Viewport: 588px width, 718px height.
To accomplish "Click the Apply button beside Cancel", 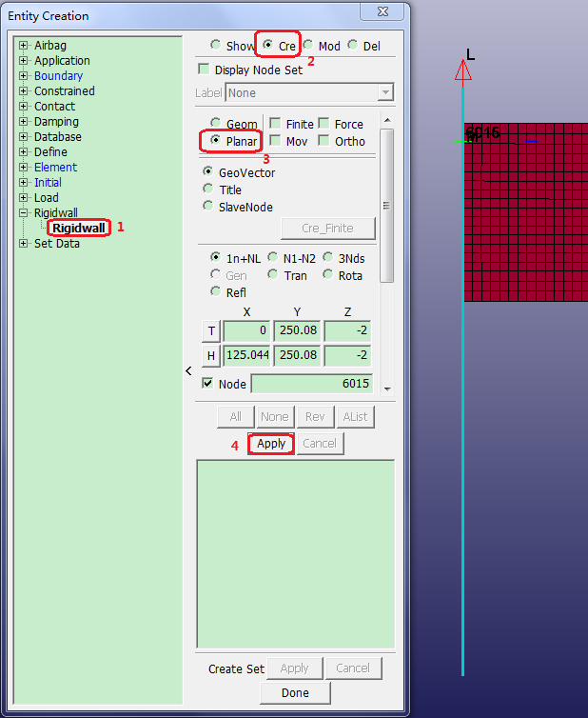I will (x=271, y=444).
